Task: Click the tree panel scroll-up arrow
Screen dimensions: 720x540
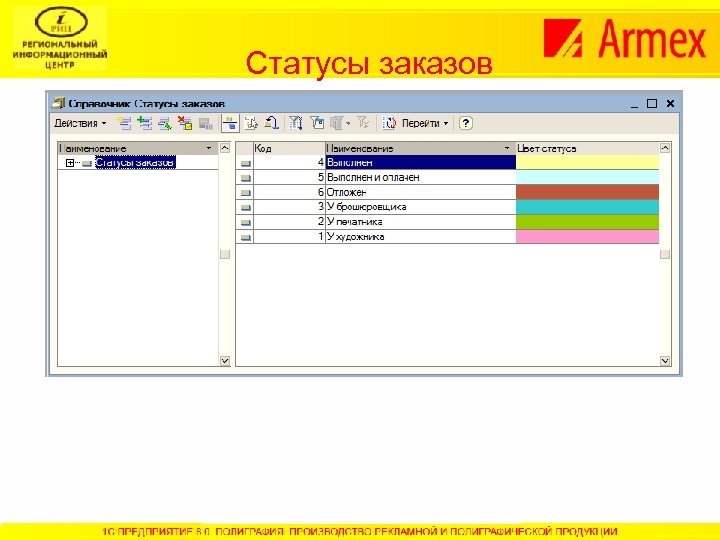Action: pyautogui.click(x=225, y=148)
